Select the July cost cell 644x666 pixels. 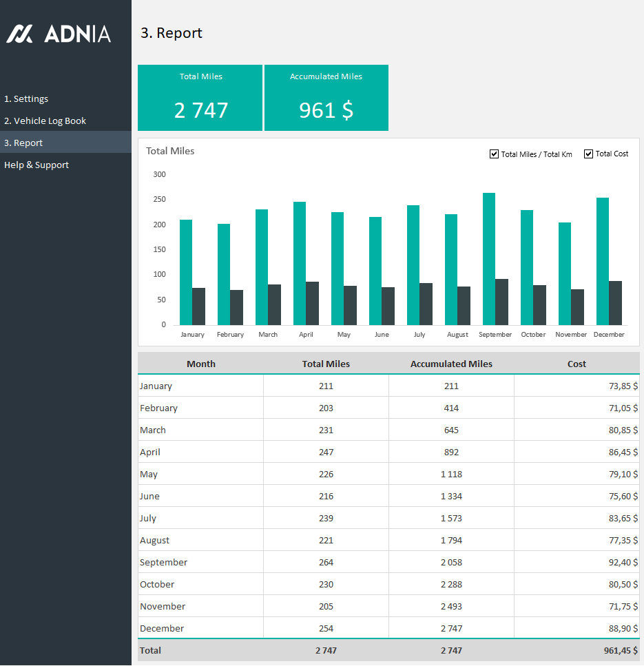[577, 519]
